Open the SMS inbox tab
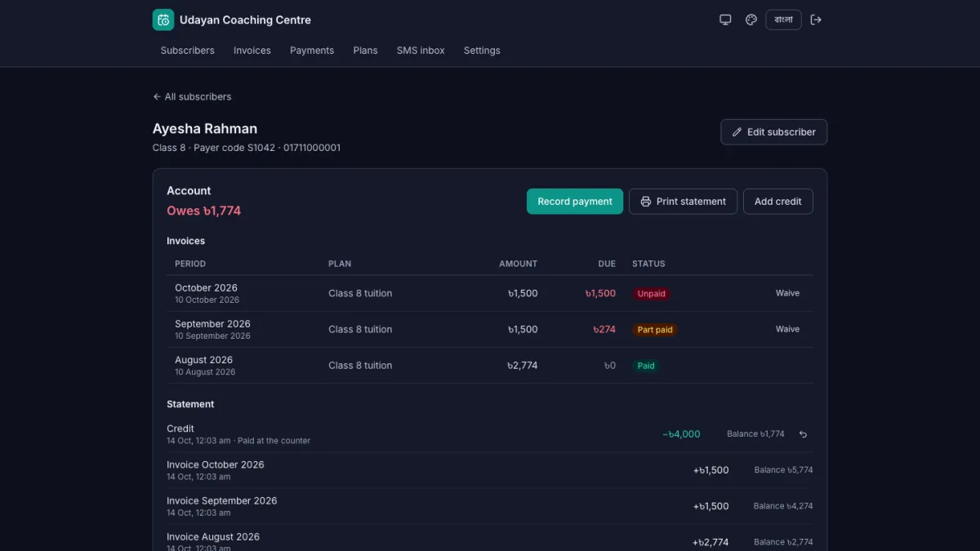Viewport: 980px width, 551px height. click(421, 51)
